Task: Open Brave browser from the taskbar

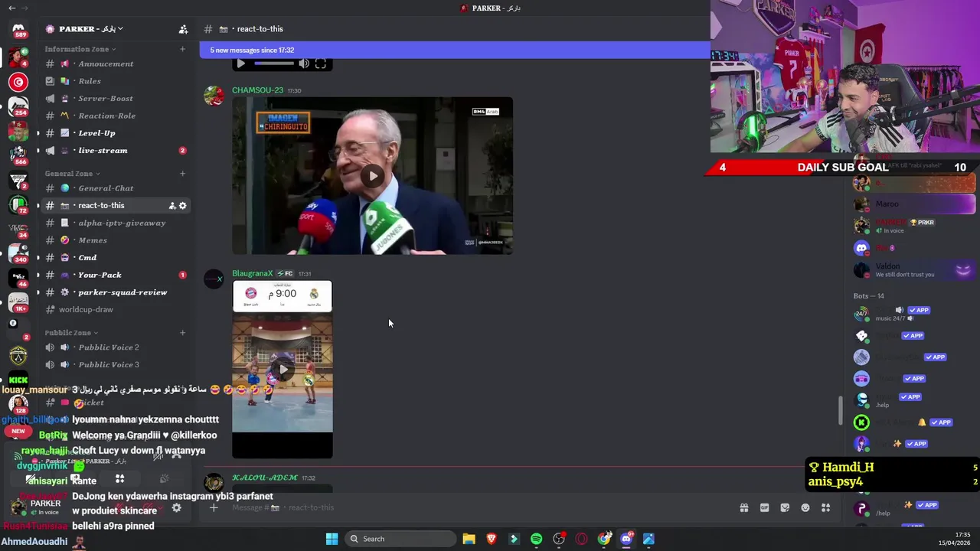Action: coord(492,539)
